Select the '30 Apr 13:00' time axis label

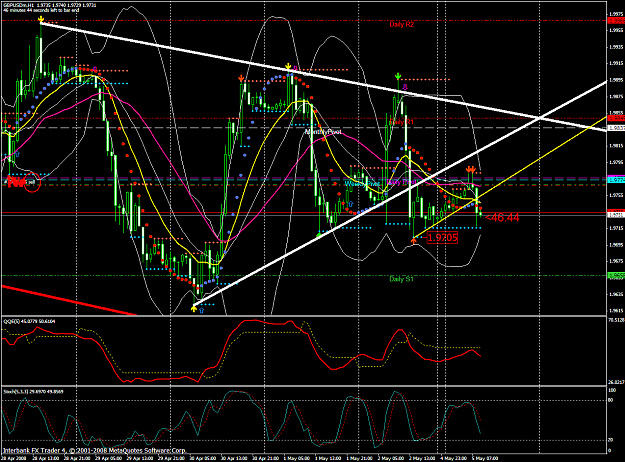click(234, 458)
